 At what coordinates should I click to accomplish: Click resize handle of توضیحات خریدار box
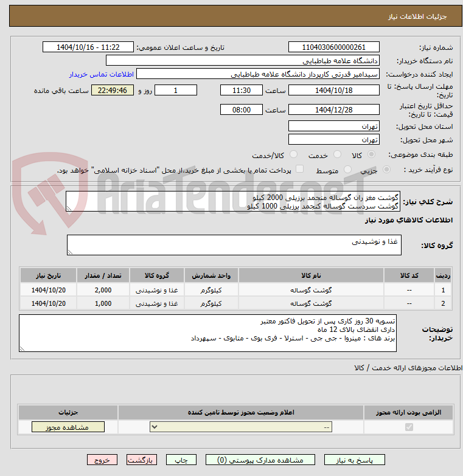click(22, 349)
